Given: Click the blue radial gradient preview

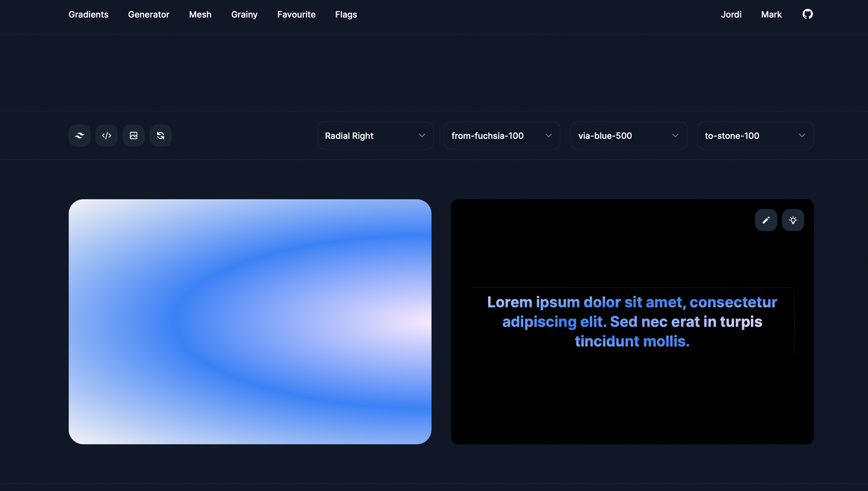Looking at the screenshot, I should (250, 321).
